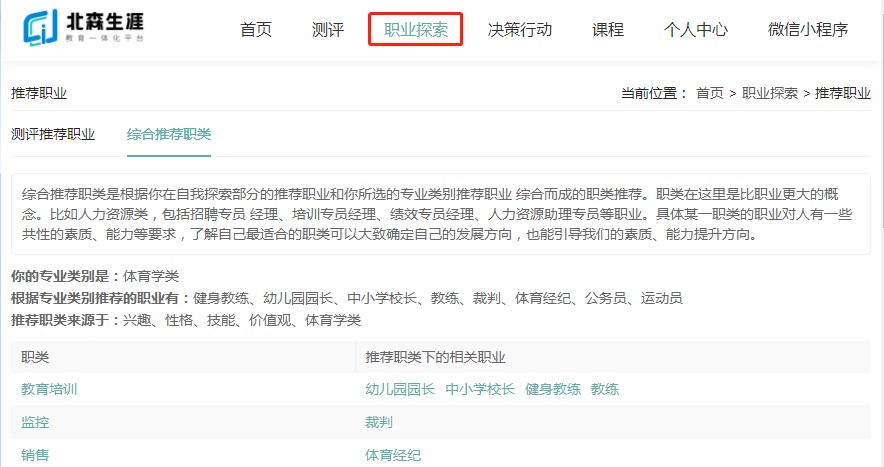Image resolution: width=884 pixels, height=467 pixels.
Task: Click 微信小程序 in the navigation bar
Action: [x=808, y=29]
